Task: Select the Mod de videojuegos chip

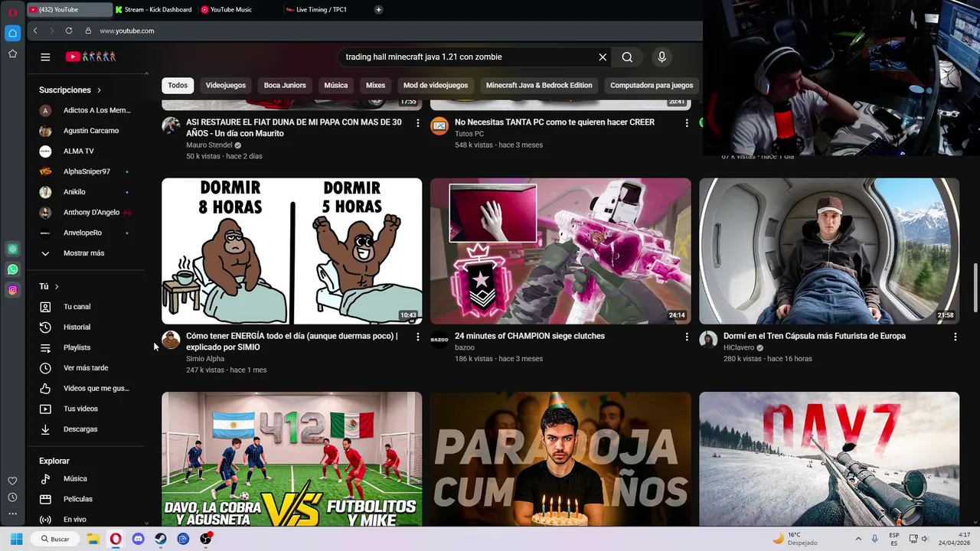Action: click(x=436, y=86)
